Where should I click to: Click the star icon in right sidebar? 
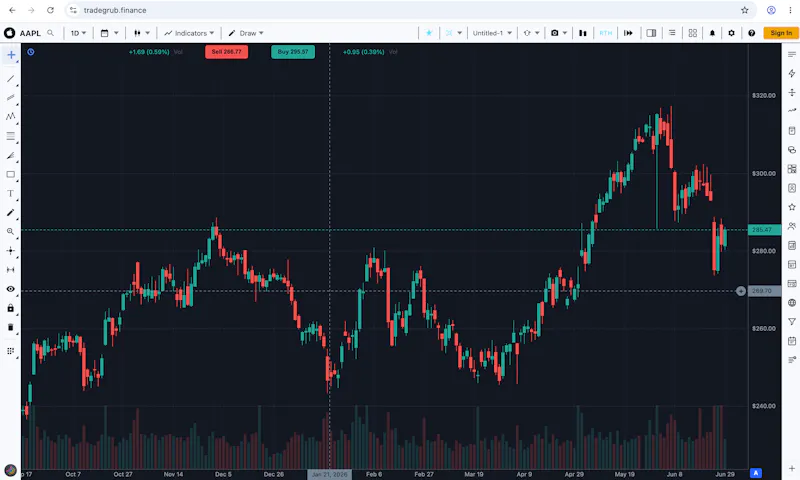[791, 207]
